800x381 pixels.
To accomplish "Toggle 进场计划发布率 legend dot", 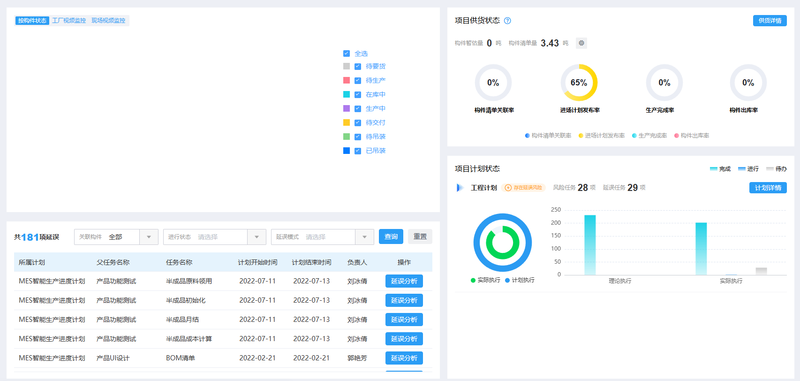I will coord(581,136).
